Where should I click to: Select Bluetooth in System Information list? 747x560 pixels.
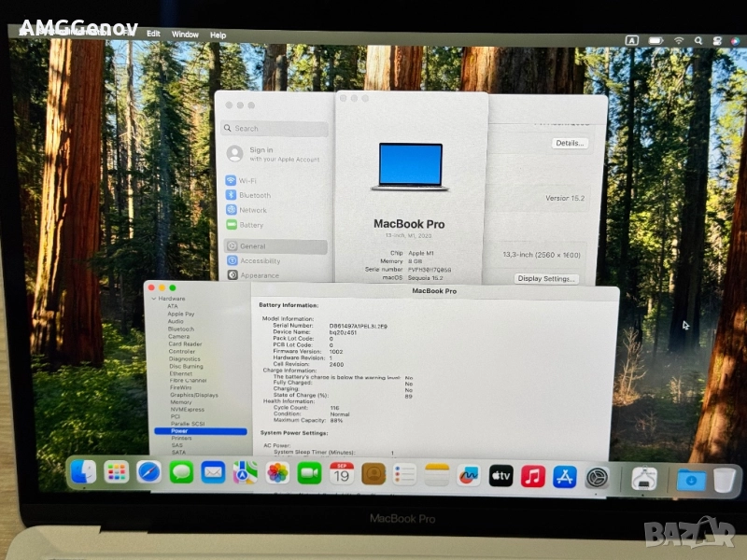(180, 329)
